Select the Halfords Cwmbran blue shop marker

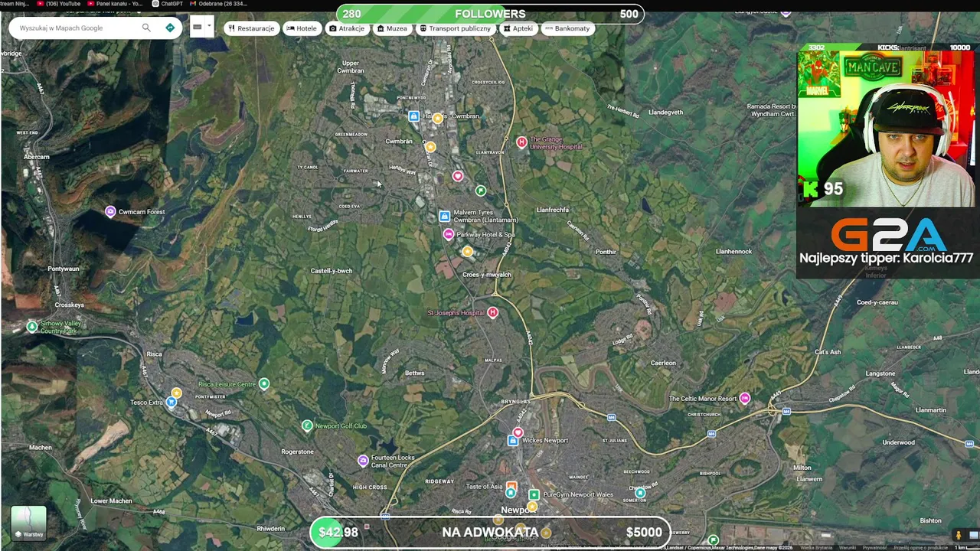coord(413,116)
